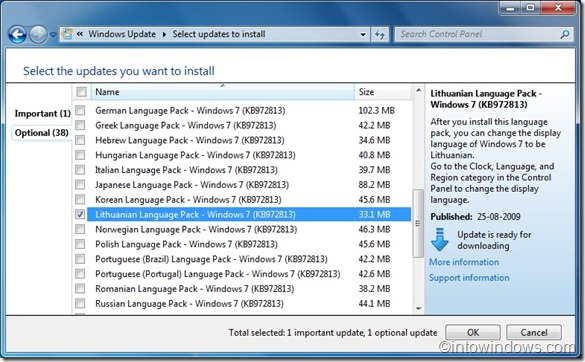Select the Japanese Language Pack row text

tap(192, 185)
